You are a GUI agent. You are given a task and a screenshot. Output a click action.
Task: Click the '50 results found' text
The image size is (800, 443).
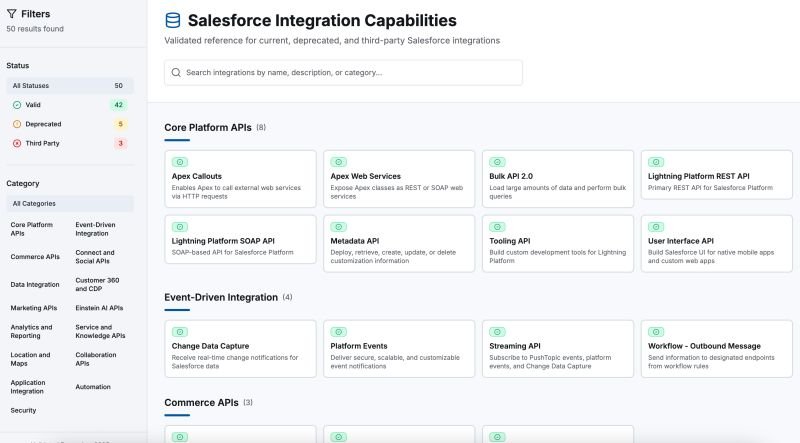point(35,29)
